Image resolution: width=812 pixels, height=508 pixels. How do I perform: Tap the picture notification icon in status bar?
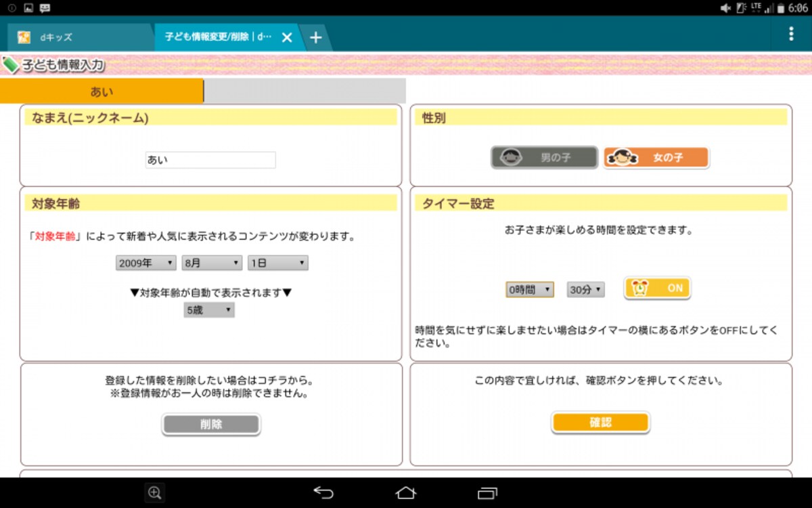[28, 7]
